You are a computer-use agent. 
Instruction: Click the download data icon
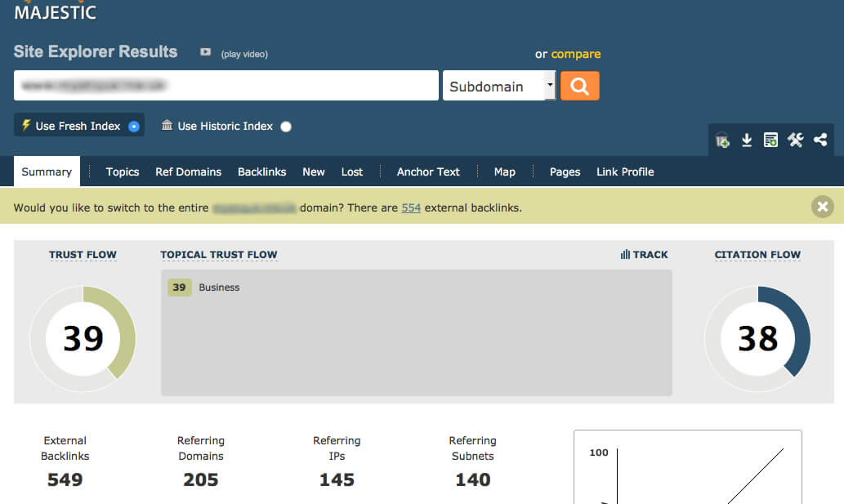pos(747,140)
